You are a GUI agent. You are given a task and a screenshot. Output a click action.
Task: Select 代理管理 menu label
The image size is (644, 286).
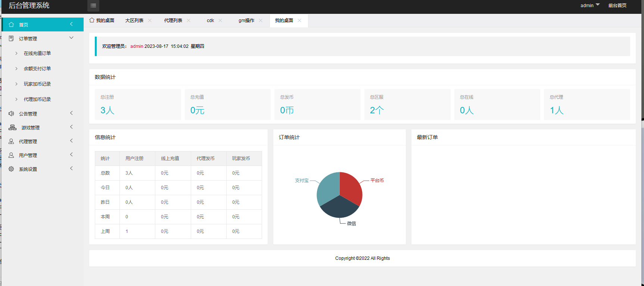pyautogui.click(x=28, y=142)
